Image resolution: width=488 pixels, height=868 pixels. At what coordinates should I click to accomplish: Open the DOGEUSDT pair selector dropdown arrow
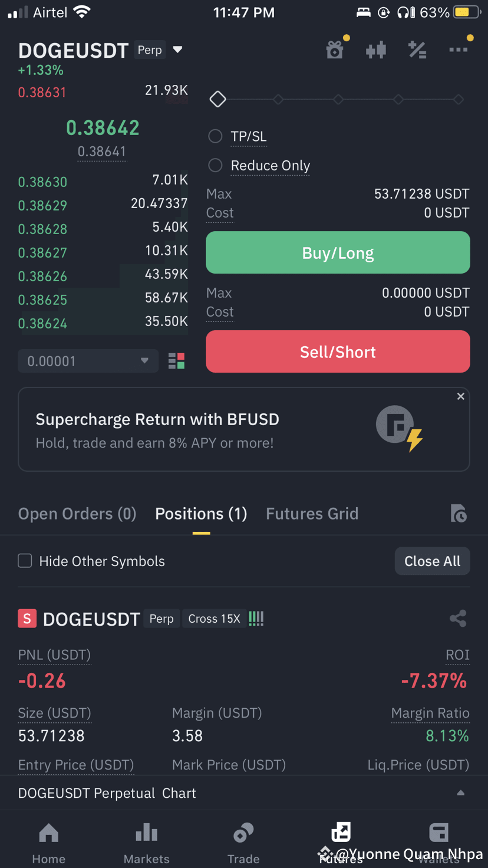pyautogui.click(x=177, y=50)
